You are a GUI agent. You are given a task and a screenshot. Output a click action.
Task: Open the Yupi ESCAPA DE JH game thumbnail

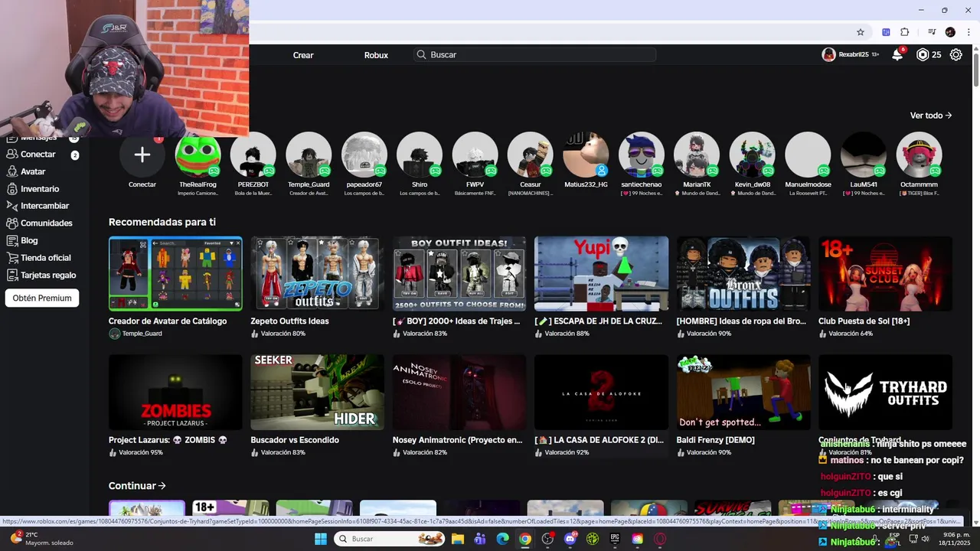tap(601, 273)
